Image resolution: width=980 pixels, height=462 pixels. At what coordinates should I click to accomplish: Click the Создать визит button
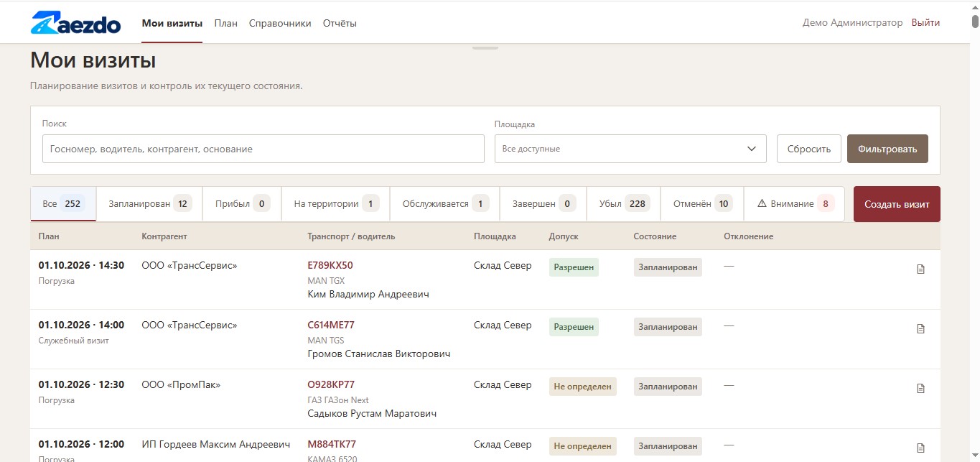point(897,204)
